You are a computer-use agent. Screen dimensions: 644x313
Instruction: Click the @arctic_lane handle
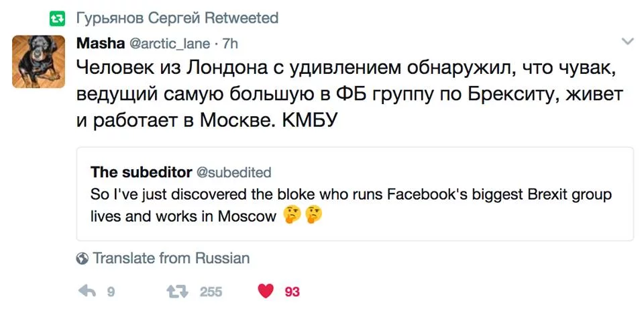pyautogui.click(x=166, y=44)
